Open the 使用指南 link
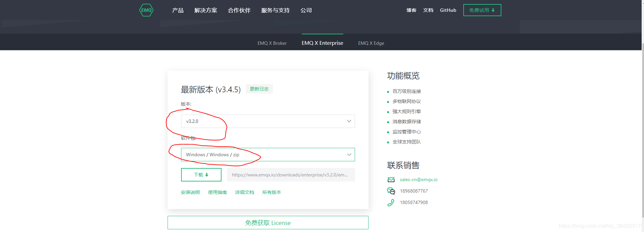The height and width of the screenshot is (232, 644). (217, 192)
